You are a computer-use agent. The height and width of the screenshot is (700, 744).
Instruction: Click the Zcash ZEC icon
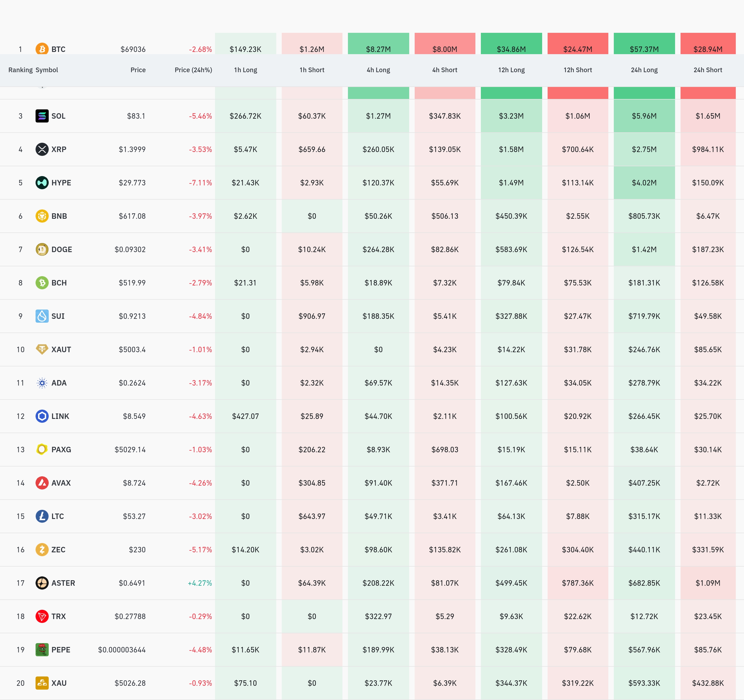tap(42, 550)
